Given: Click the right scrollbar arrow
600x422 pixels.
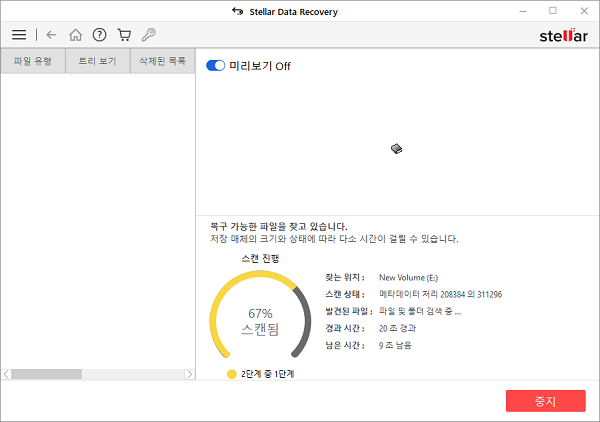Looking at the screenshot, I should click(x=189, y=374).
